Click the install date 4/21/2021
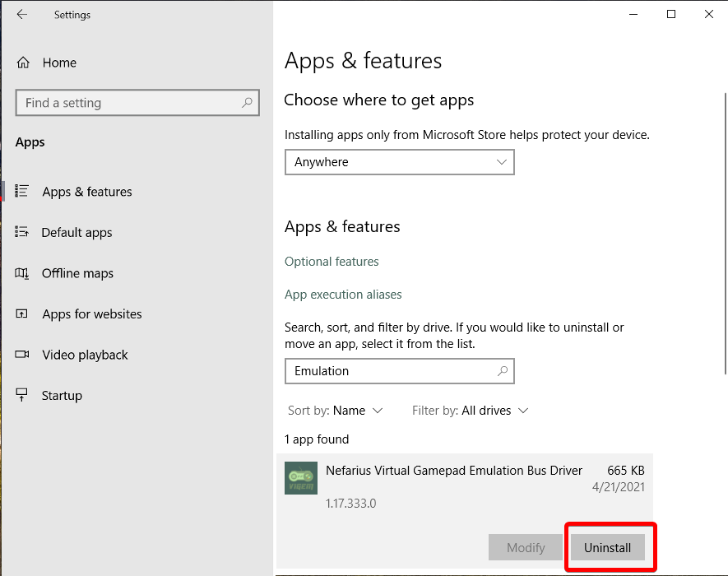Viewport: 728px width, 576px height. pos(618,487)
